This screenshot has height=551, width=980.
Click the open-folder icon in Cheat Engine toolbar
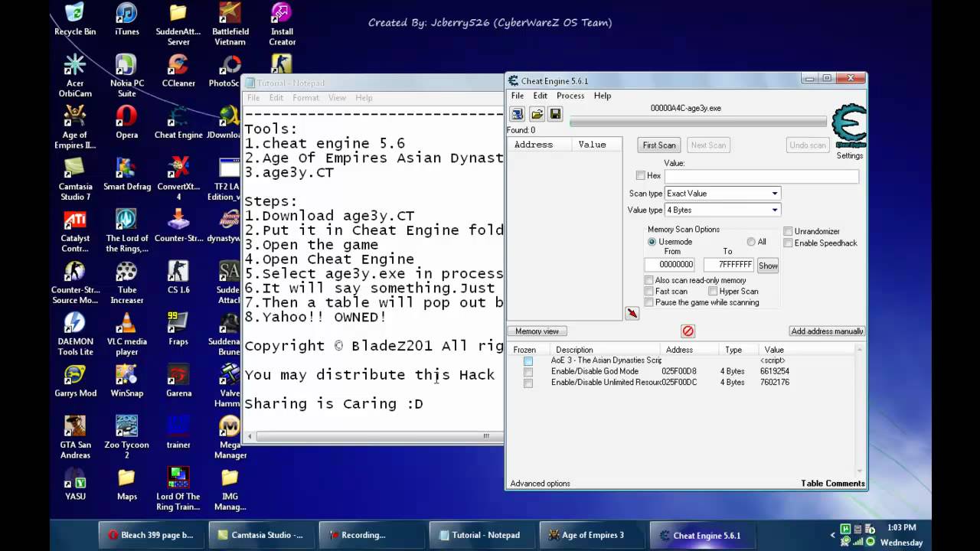click(x=537, y=114)
